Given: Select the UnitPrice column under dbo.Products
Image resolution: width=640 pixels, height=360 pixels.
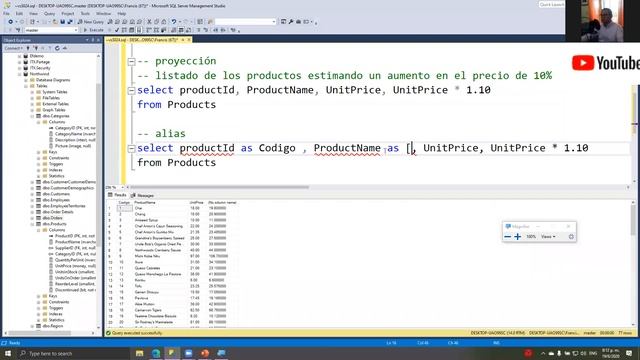Looking at the screenshot, I should click(x=75, y=266).
